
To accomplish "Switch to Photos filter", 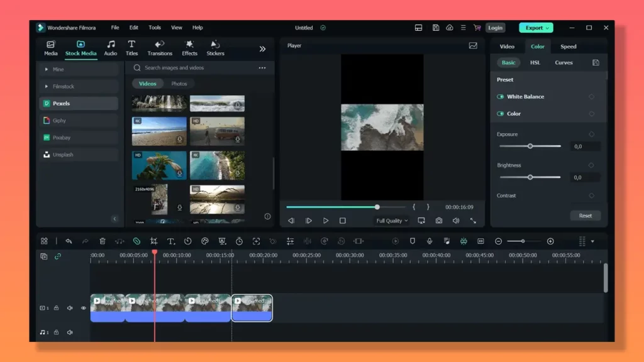I will point(179,84).
